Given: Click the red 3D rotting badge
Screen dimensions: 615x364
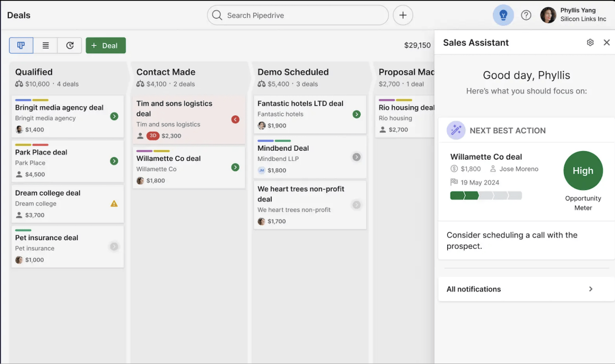Looking at the screenshot, I should pyautogui.click(x=153, y=136).
